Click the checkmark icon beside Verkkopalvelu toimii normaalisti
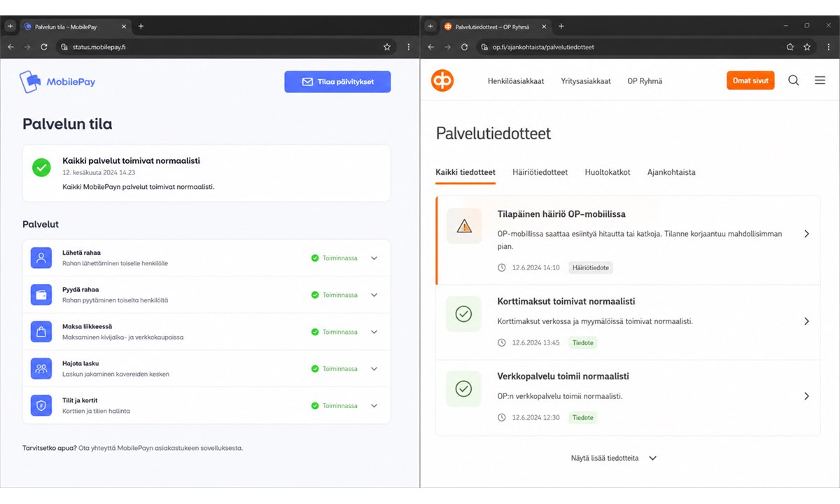840x504 pixels. tap(464, 388)
